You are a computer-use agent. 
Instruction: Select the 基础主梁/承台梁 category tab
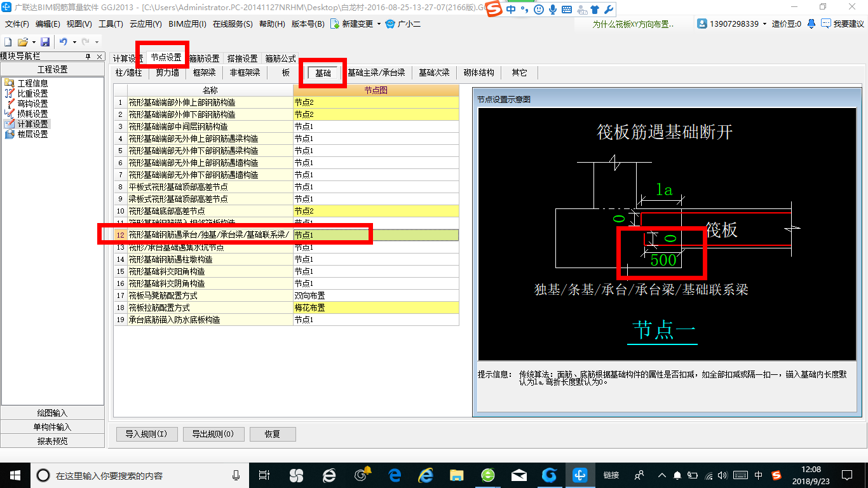click(x=376, y=73)
